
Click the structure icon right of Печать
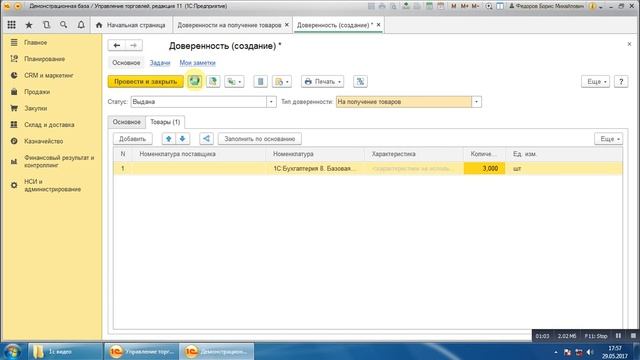(360, 81)
